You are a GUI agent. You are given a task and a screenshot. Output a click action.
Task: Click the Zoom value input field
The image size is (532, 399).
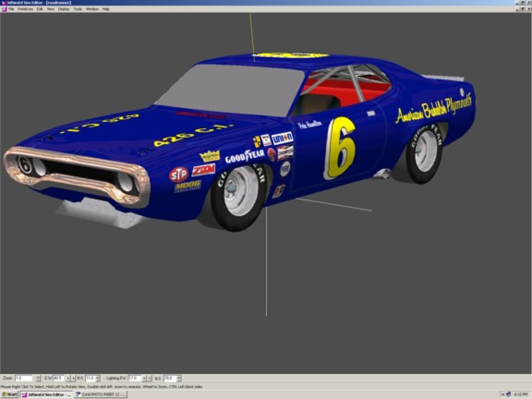[x=23, y=378]
